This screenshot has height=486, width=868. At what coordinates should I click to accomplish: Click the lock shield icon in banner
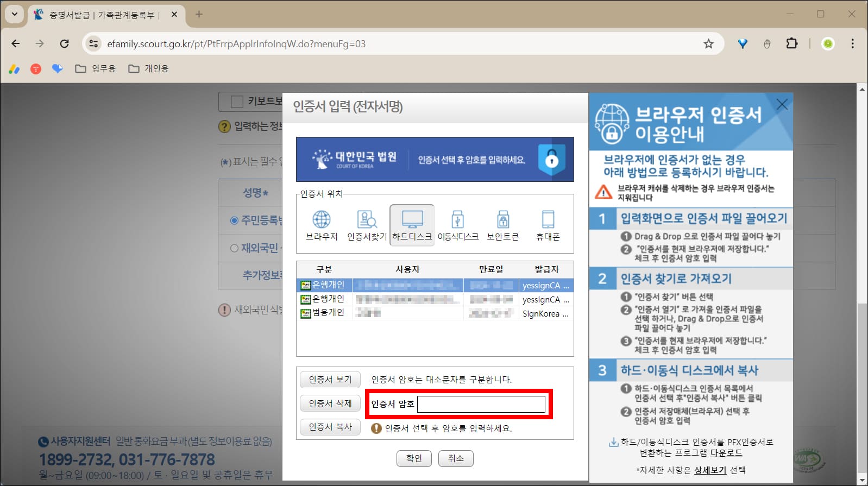(552, 160)
